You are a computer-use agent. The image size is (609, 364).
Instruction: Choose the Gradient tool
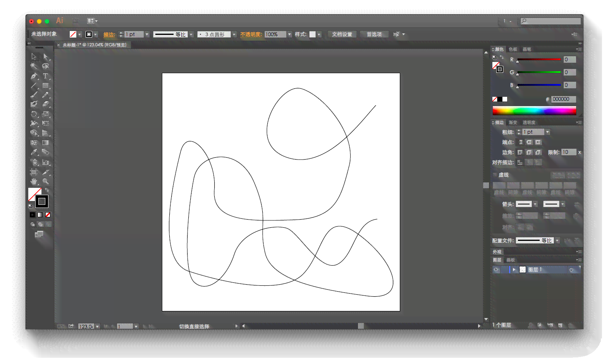pos(46,143)
